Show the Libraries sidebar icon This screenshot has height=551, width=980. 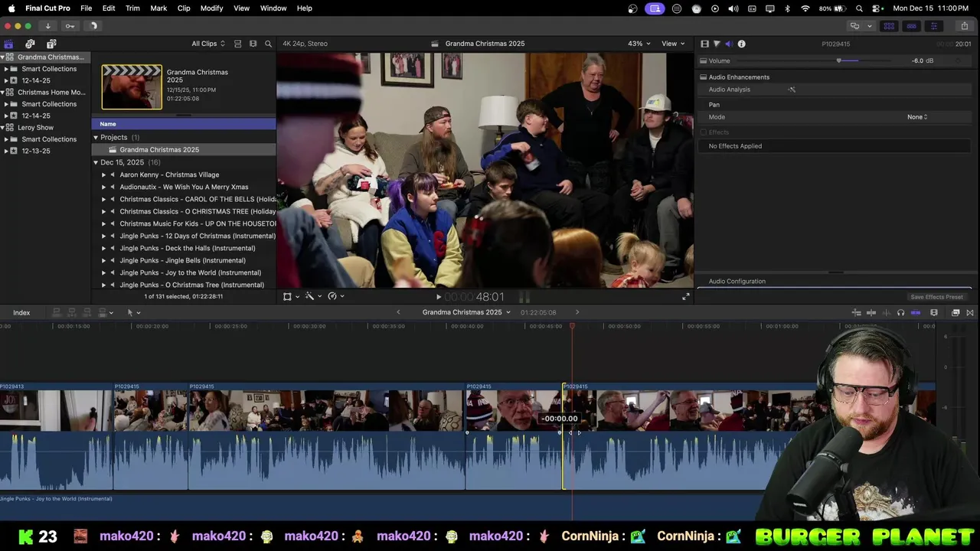tap(8, 44)
